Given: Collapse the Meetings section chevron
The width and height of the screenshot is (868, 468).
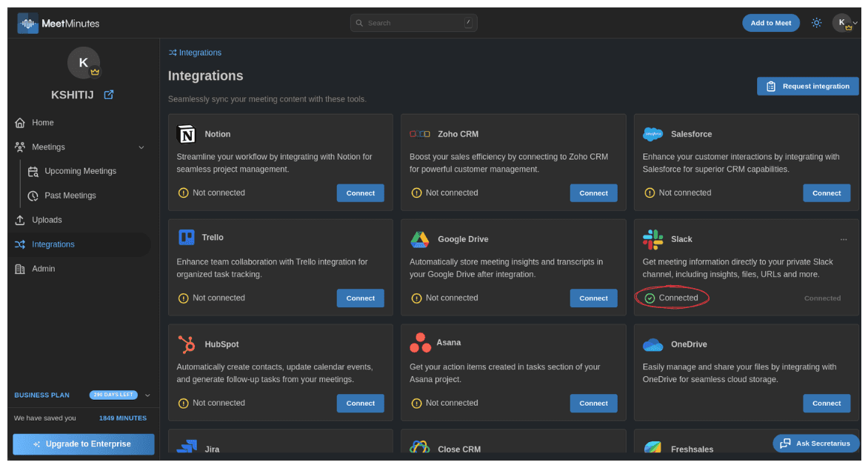Looking at the screenshot, I should (141, 147).
